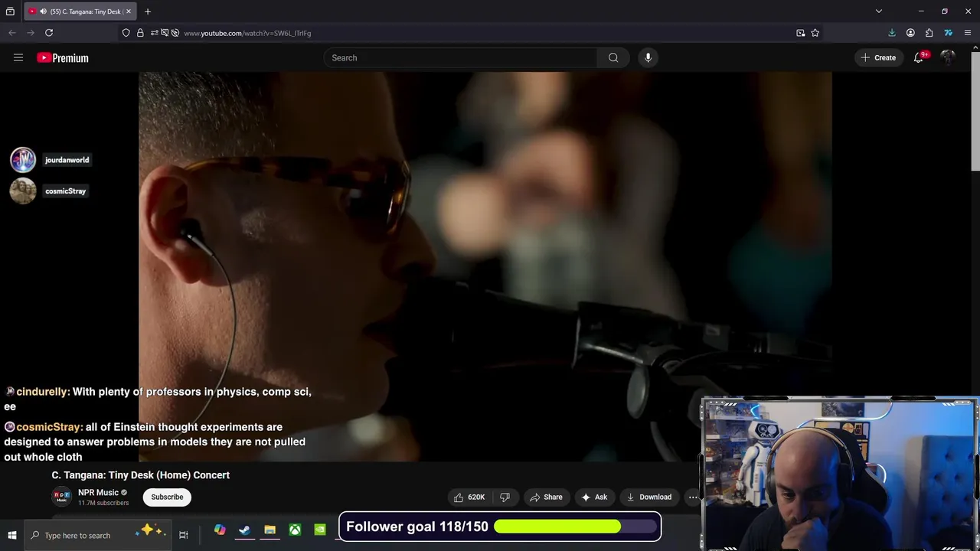This screenshot has width=980, height=551.
Task: Click the Download button
Action: pos(648,497)
